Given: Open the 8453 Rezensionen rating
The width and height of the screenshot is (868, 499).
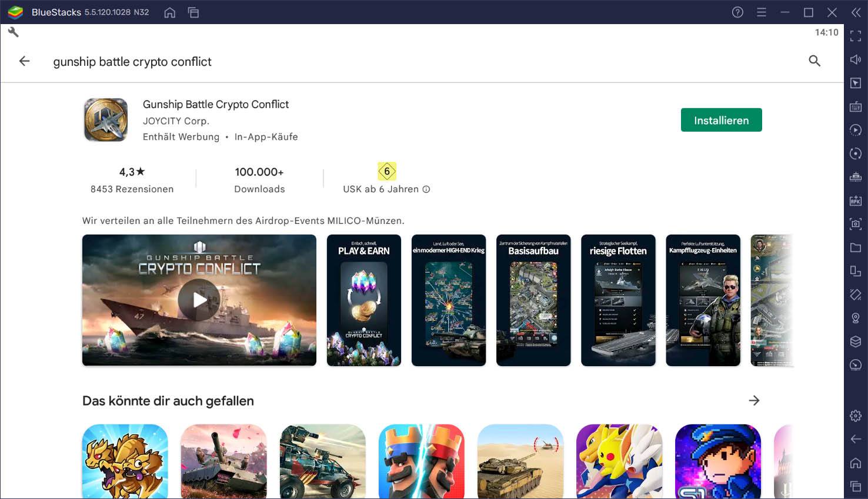Looking at the screenshot, I should 132,180.
